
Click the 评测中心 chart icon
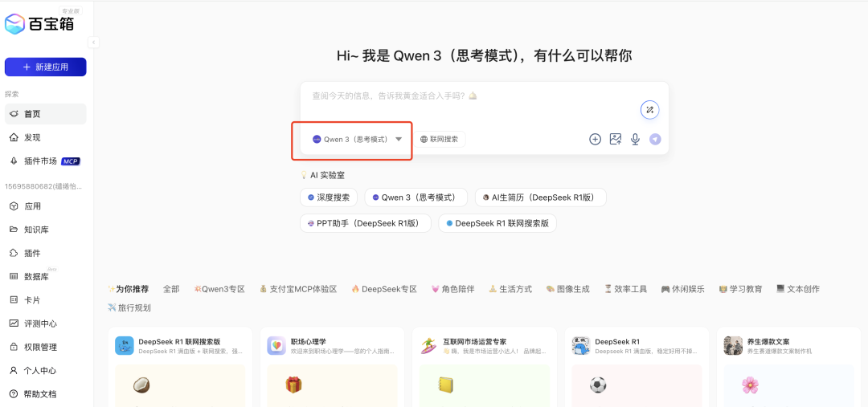point(14,324)
